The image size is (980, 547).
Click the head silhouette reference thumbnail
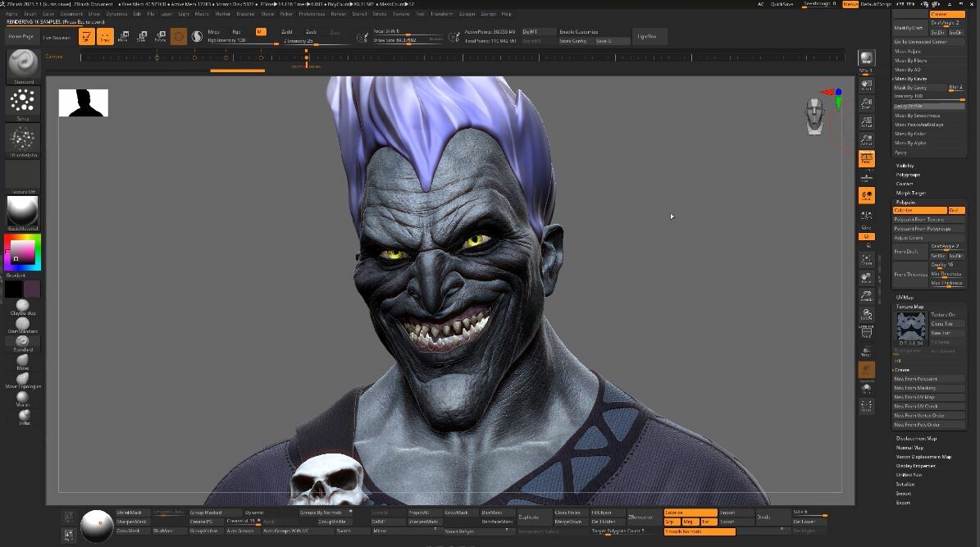pyautogui.click(x=84, y=103)
